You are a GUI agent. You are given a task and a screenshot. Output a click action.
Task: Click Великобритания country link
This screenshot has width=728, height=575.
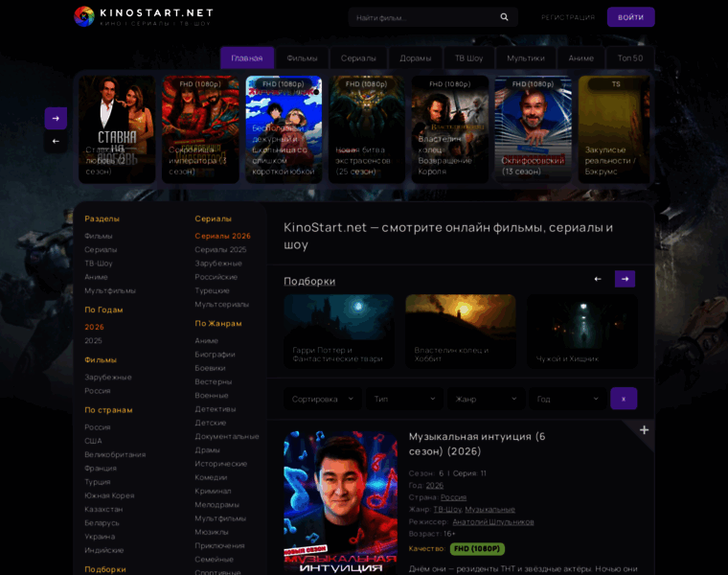click(115, 454)
